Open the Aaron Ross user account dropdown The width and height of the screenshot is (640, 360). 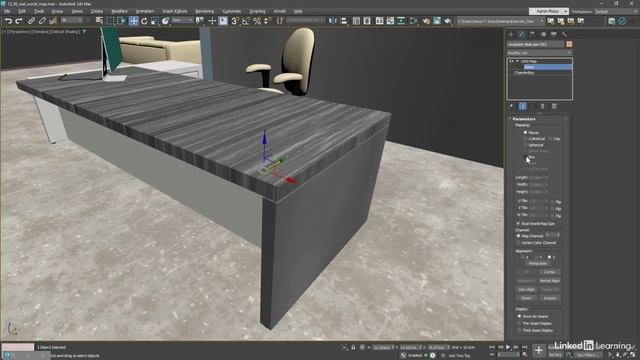(549, 11)
